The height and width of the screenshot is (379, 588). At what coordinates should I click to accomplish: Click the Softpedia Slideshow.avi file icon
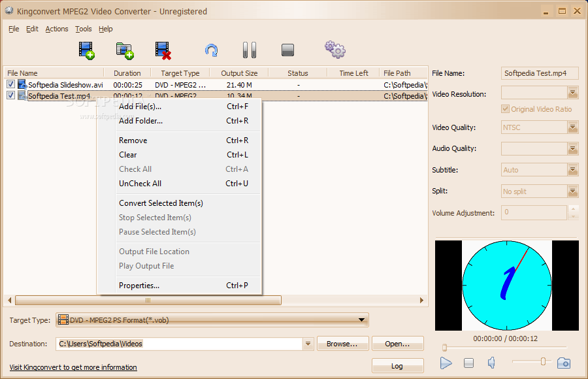click(22, 84)
